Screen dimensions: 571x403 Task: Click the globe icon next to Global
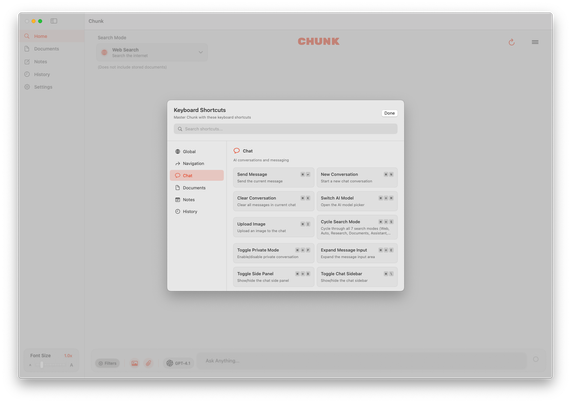[x=178, y=151]
